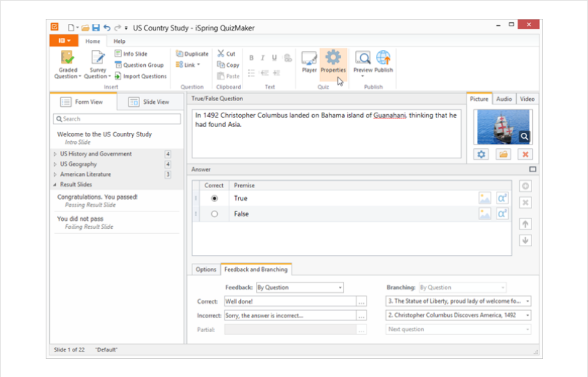
Task: Switch to Slide View
Action: [149, 102]
